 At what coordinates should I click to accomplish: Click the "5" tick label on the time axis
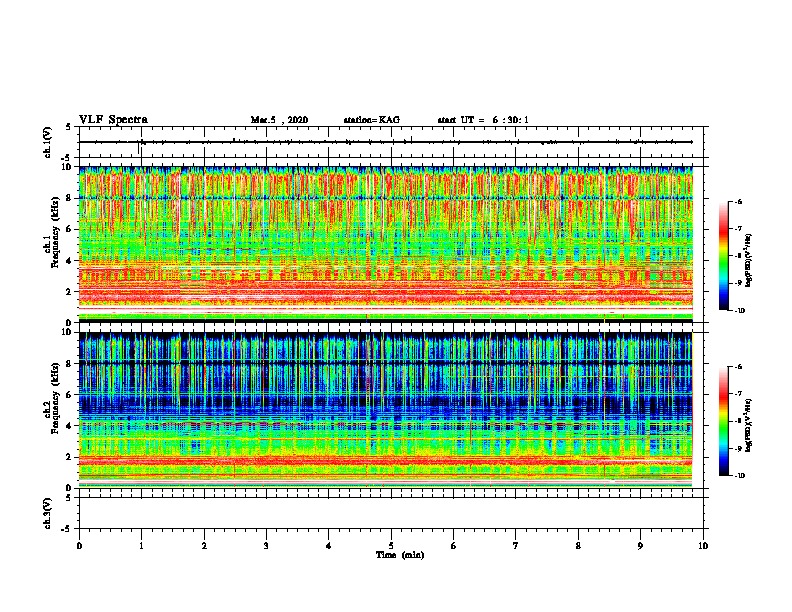391,546
